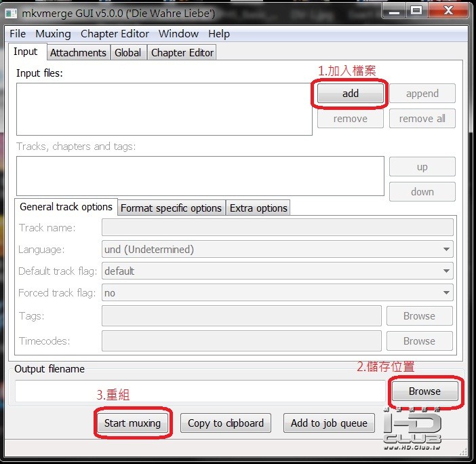This screenshot has width=476, height=464.
Task: Click the Add to job queue button
Action: (329, 423)
